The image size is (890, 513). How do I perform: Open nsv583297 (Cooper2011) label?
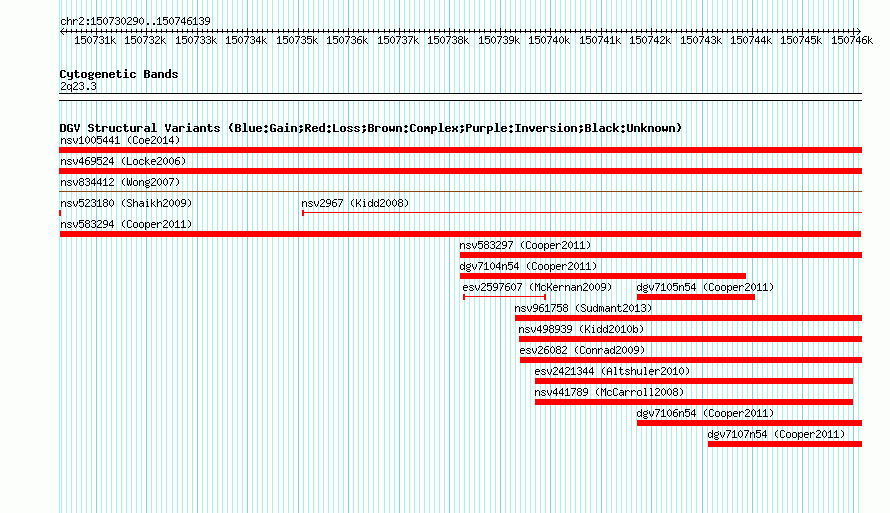(x=525, y=245)
